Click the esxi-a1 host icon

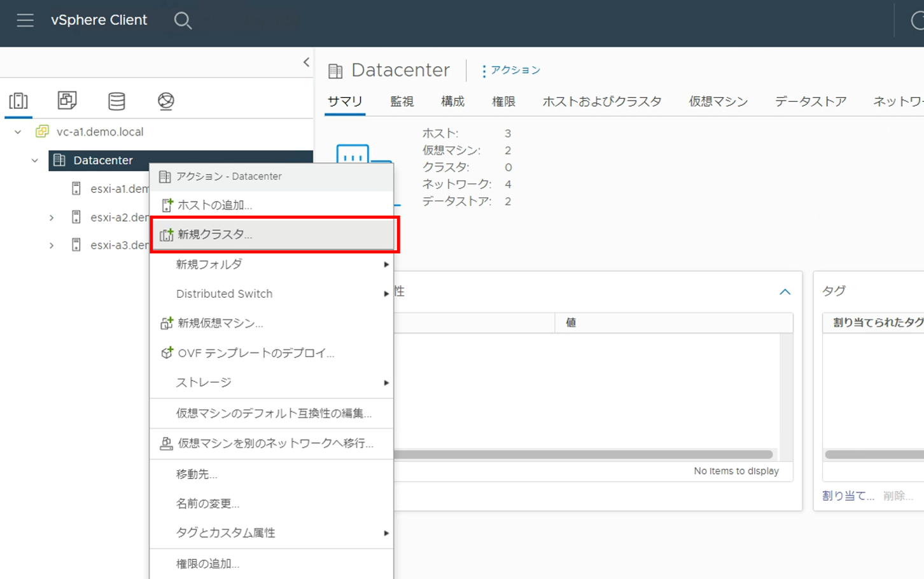76,188
